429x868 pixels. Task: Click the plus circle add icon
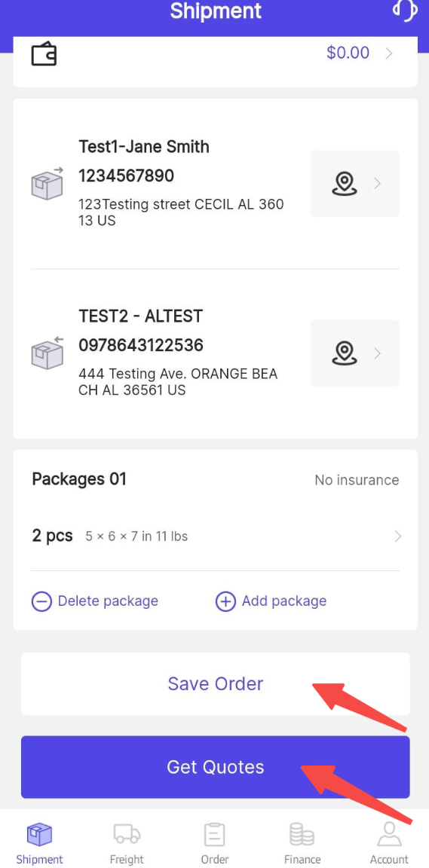[x=225, y=601]
